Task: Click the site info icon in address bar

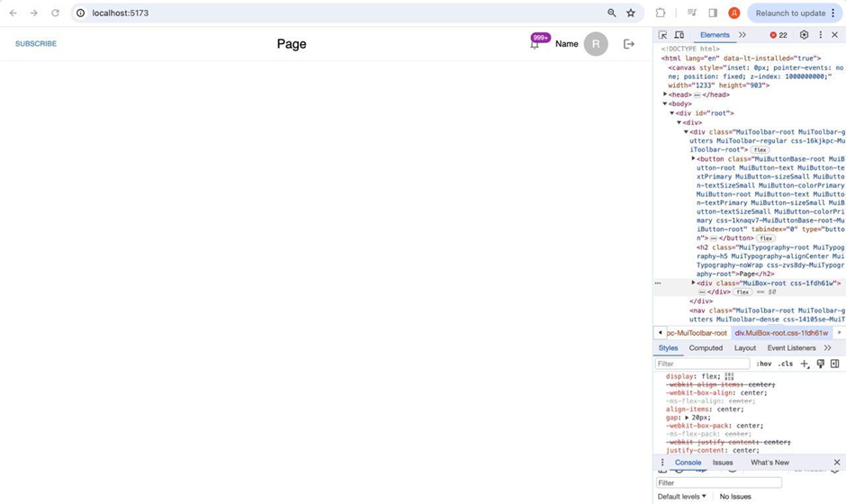Action: coord(80,13)
